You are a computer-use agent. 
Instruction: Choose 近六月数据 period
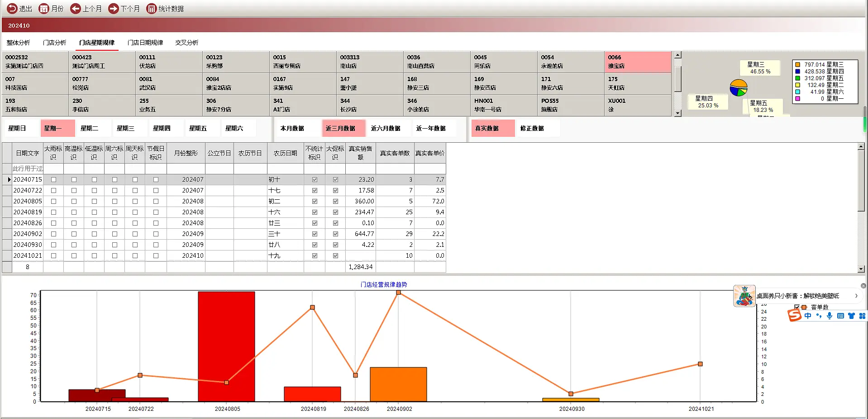tap(389, 128)
